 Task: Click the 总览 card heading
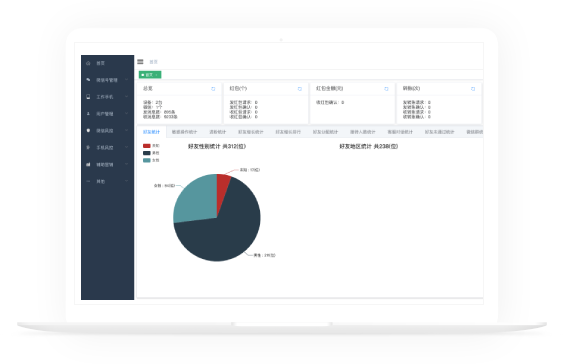click(148, 88)
